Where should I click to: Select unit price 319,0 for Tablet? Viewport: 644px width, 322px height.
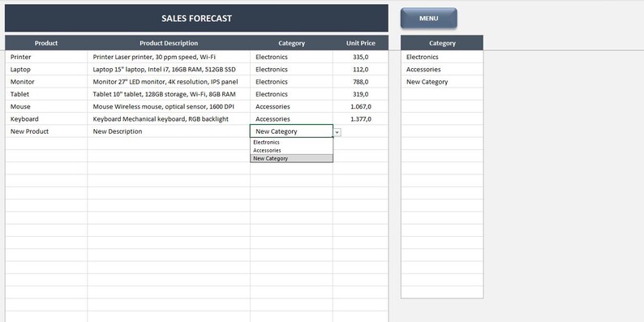360,94
